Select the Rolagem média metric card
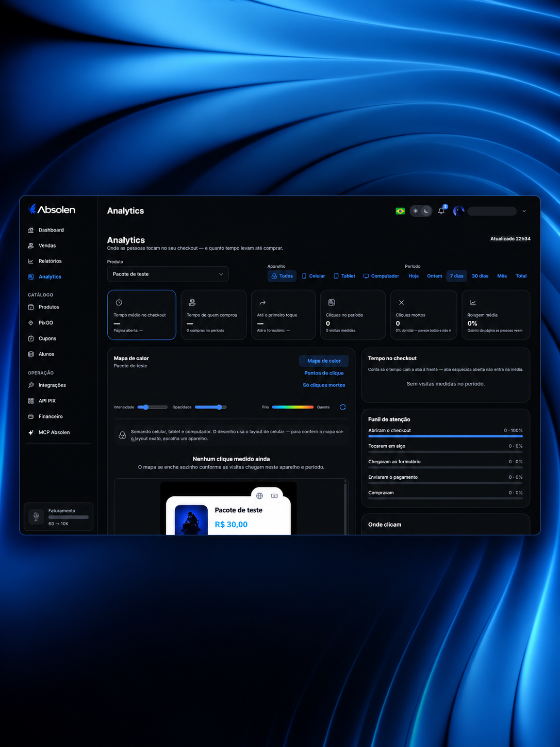The height and width of the screenshot is (747, 560). click(496, 315)
